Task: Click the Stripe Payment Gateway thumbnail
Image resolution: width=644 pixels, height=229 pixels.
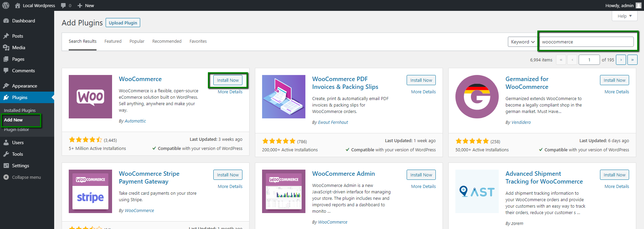Action: click(x=90, y=191)
